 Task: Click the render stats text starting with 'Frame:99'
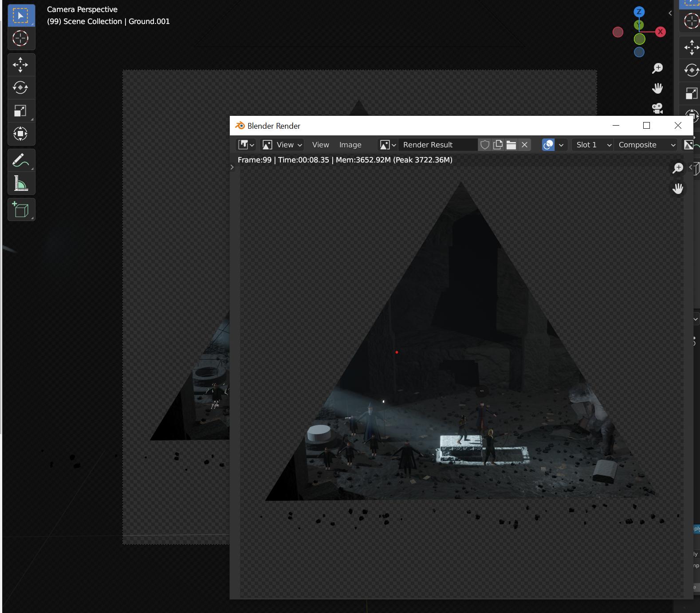pos(345,160)
